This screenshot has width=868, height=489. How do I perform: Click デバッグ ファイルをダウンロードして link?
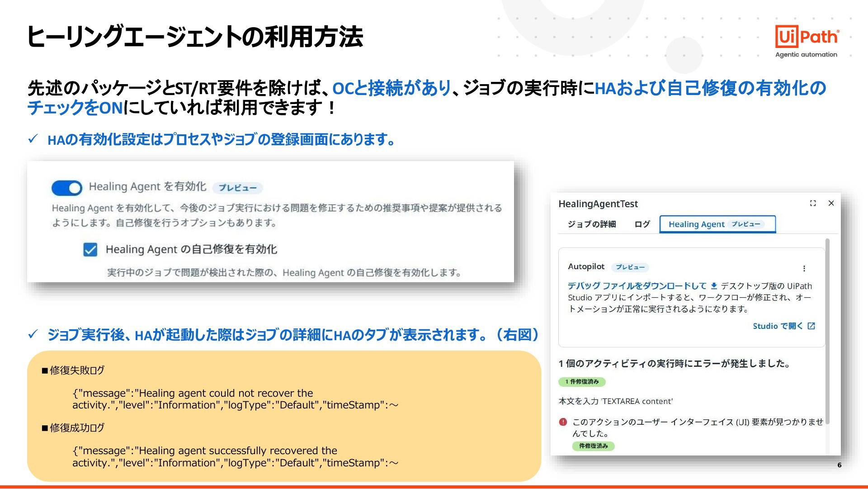coord(637,286)
